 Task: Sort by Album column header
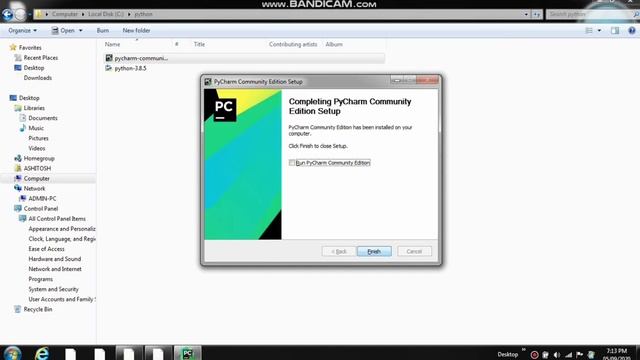pos(334,44)
